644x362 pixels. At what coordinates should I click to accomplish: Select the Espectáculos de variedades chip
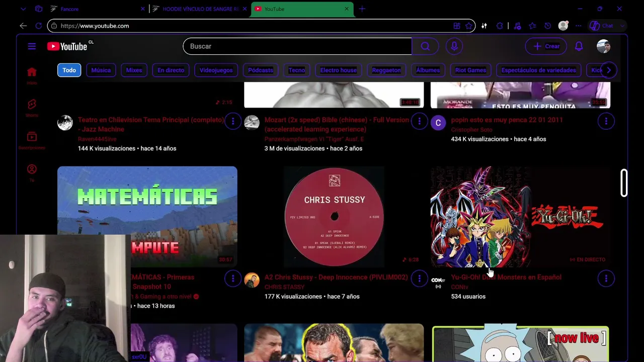tap(539, 70)
